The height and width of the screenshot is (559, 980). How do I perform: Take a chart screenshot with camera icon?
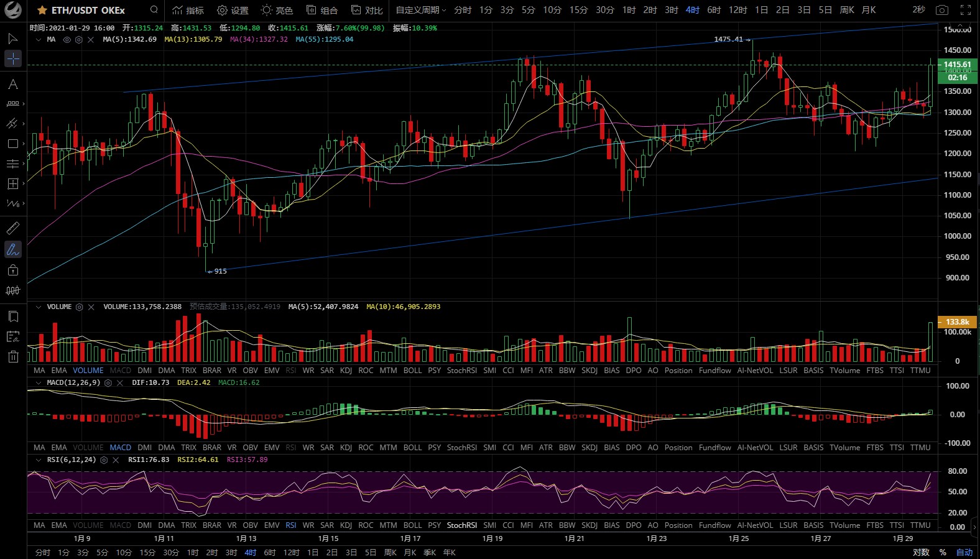pos(942,10)
